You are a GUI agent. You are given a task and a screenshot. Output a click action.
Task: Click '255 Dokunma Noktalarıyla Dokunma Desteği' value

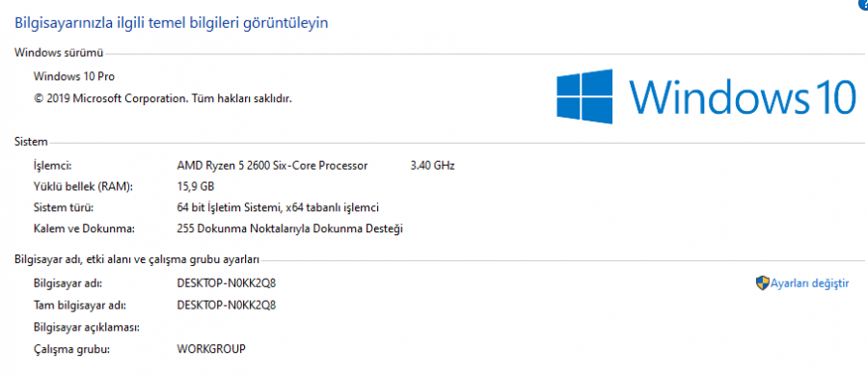[x=290, y=228]
